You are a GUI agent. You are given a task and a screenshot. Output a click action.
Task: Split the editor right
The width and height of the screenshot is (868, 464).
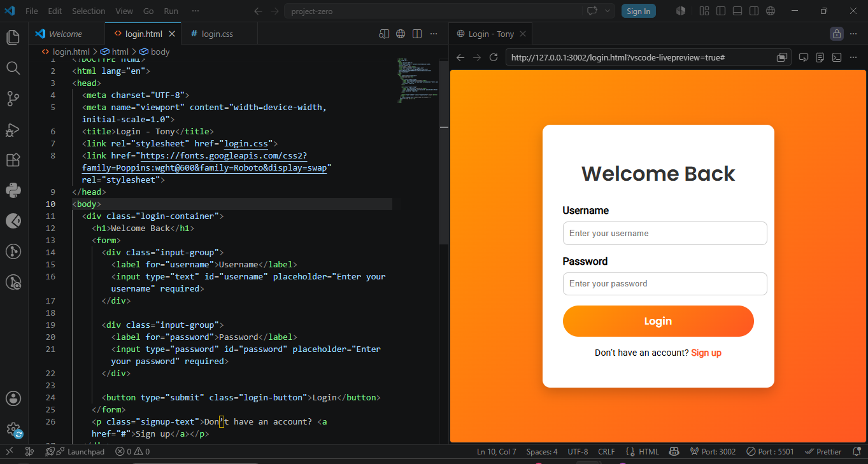coord(417,34)
